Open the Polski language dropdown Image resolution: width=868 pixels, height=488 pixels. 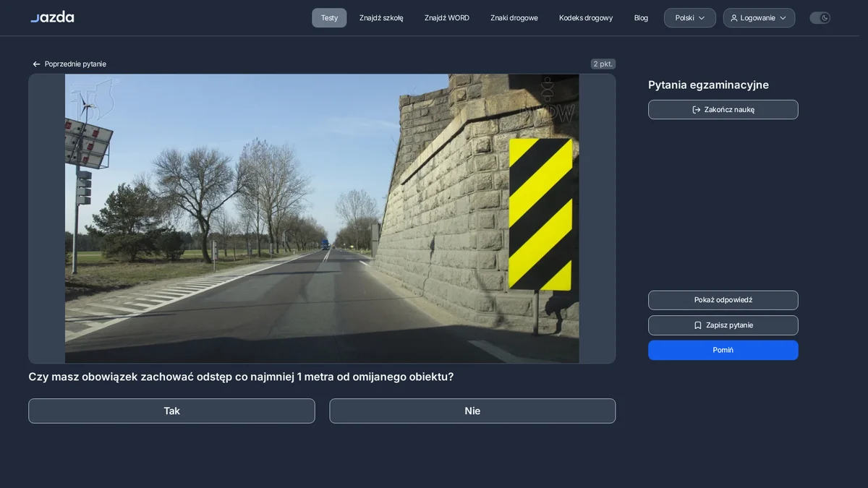(690, 18)
